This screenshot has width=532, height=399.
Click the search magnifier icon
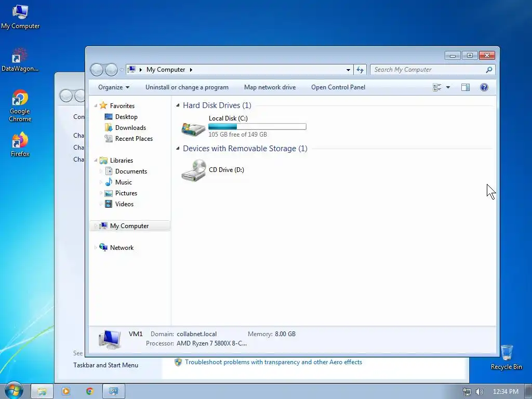(489, 70)
